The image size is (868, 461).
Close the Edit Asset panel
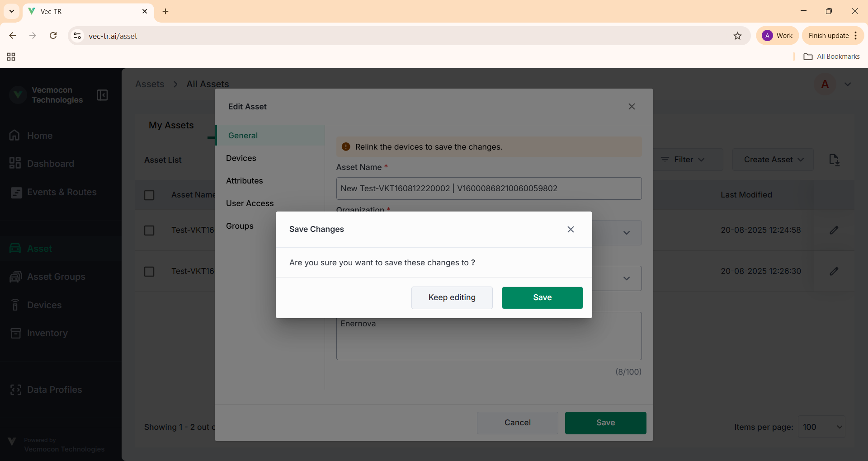pyautogui.click(x=632, y=107)
